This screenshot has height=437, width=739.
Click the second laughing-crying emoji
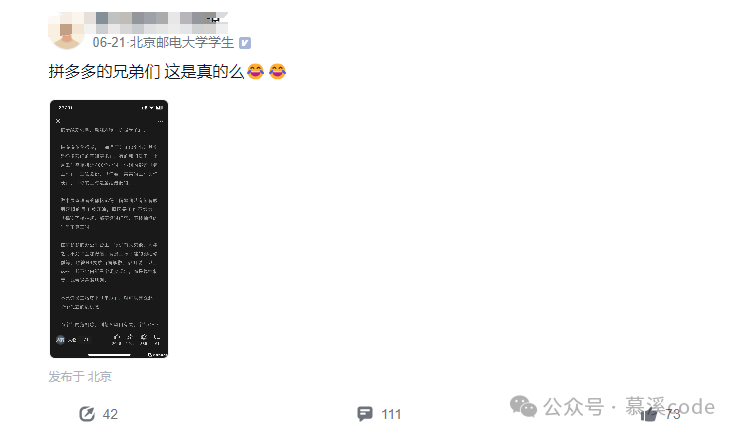[277, 72]
